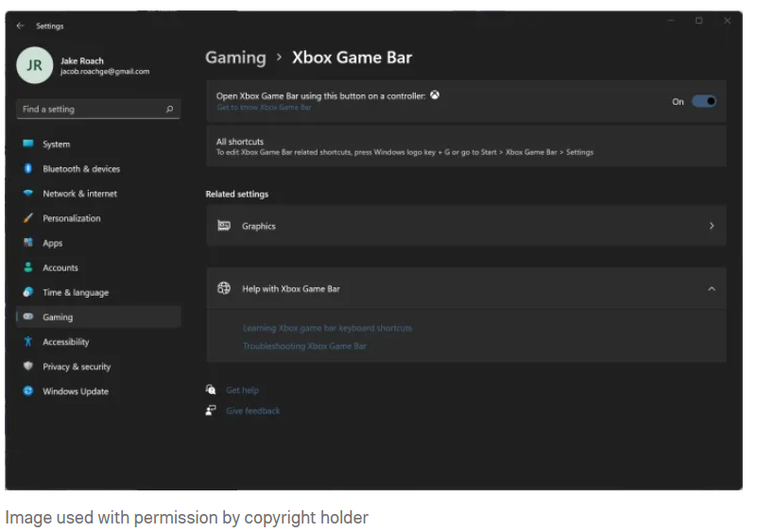This screenshot has width=758, height=532.
Task: Open Accessibility settings
Action: 98,342
